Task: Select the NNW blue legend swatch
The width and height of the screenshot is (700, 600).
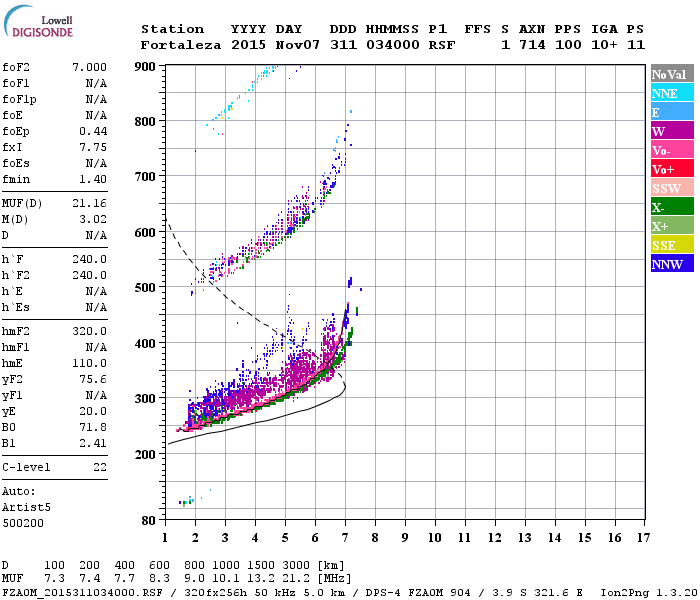Action: point(672,263)
